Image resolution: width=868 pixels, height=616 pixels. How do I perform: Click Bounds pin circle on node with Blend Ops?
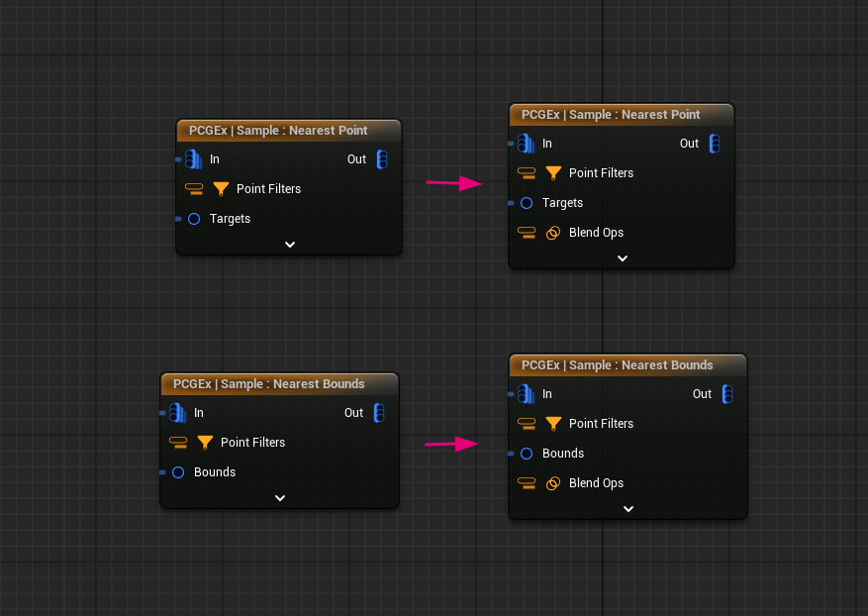point(527,454)
